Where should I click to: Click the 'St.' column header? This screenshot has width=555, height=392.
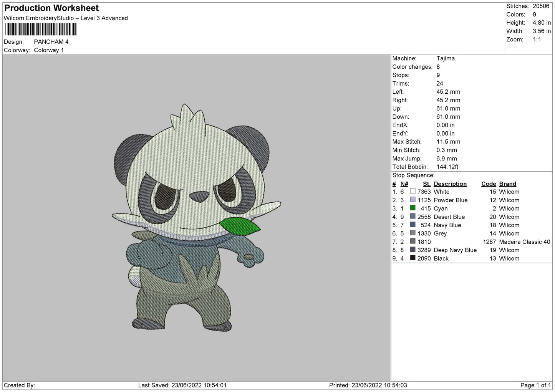click(x=427, y=184)
